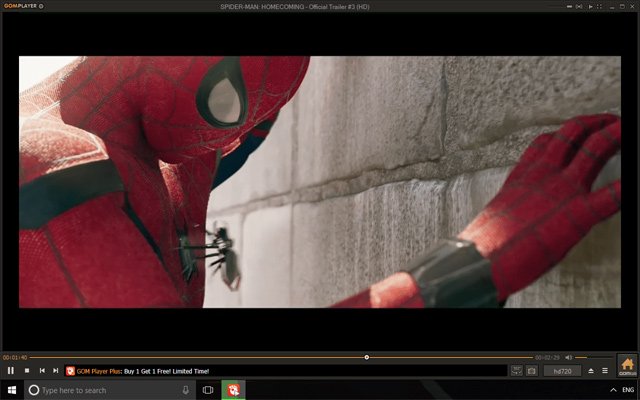This screenshot has width=640, height=400.
Task: Open the playlist menu icon
Action: [605, 371]
